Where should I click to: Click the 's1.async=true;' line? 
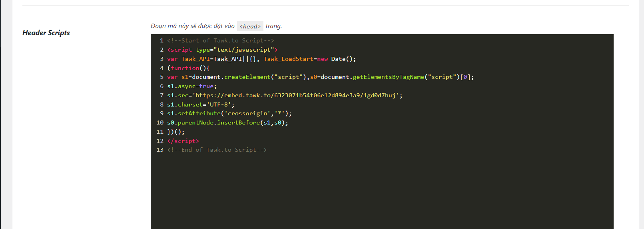click(192, 86)
